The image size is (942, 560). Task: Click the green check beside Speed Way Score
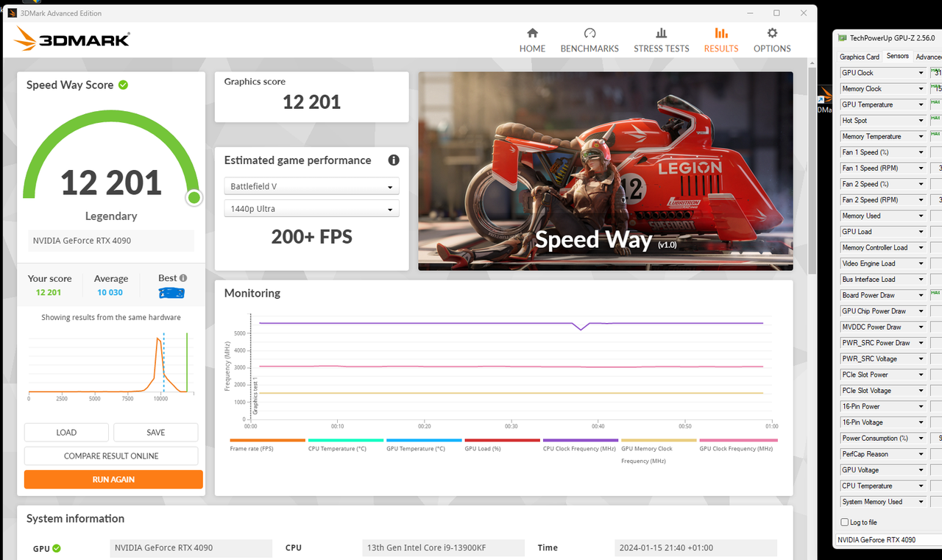[x=123, y=85]
